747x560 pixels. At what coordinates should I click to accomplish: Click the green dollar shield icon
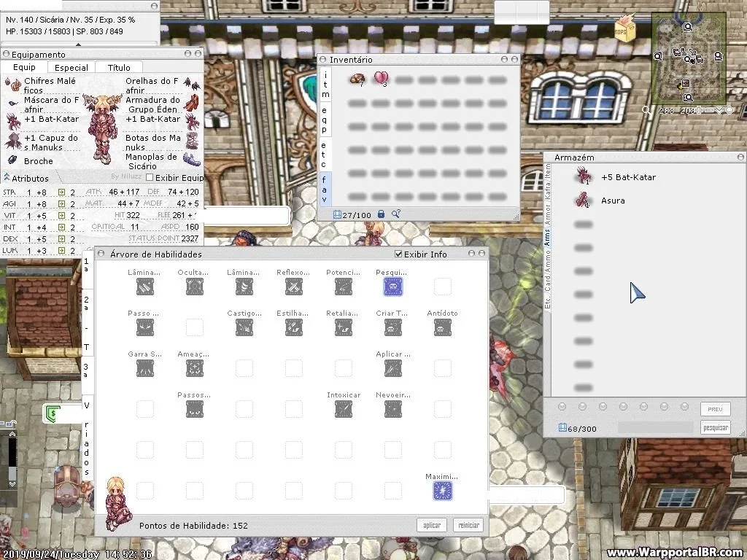53,414
